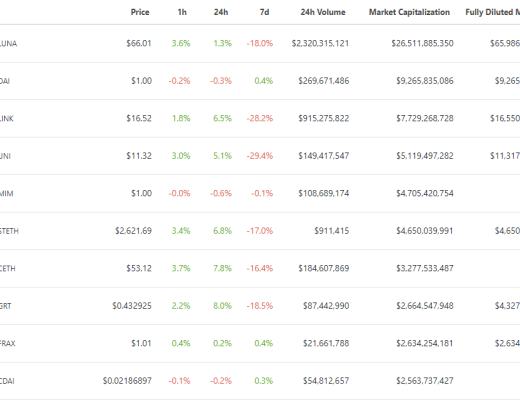Image resolution: width=520 pixels, height=400 pixels.
Task: Click MIM 24h change -0.6%
Action: (221, 193)
